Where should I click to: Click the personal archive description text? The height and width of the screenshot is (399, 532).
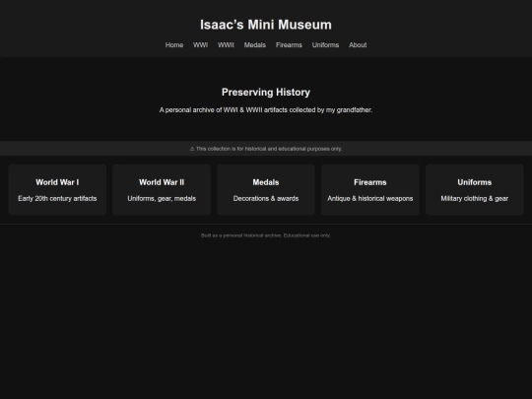(x=266, y=110)
